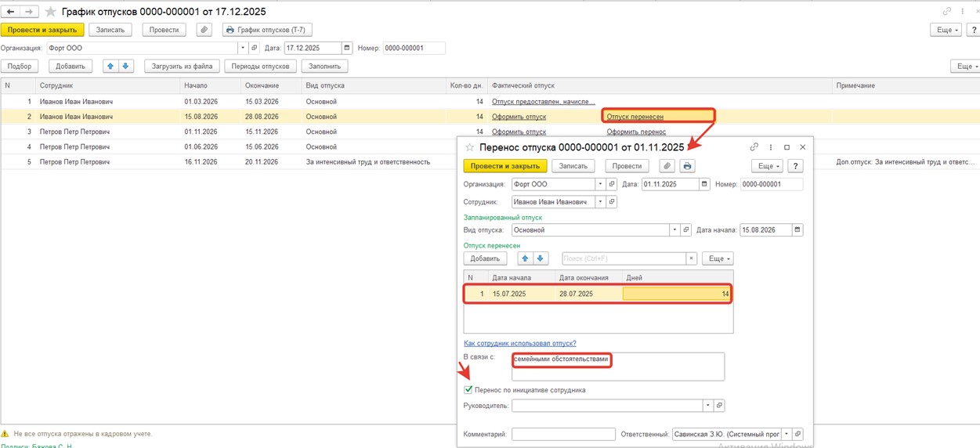Move row up in main schedule table
The width and height of the screenshot is (980, 448).
click(x=110, y=67)
